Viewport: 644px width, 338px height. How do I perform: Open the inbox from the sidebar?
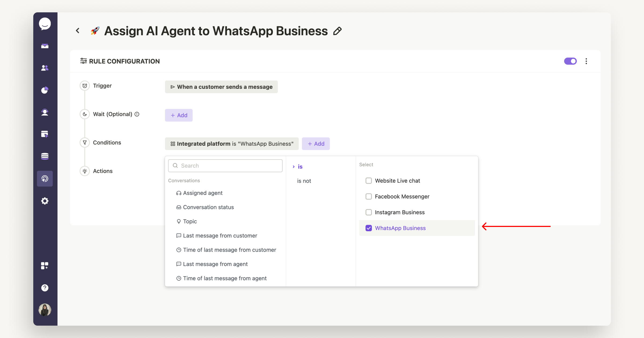point(45,46)
